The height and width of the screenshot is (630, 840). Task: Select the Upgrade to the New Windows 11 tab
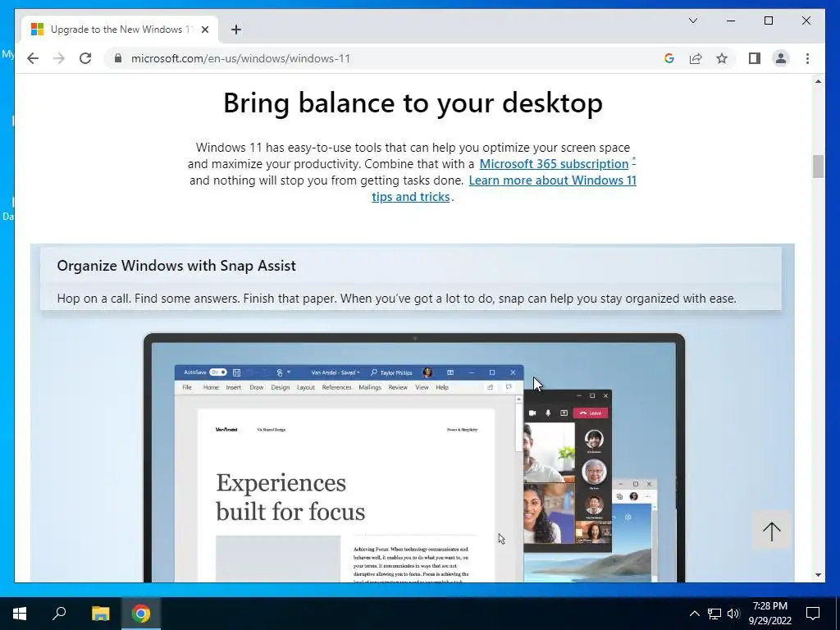pos(120,30)
